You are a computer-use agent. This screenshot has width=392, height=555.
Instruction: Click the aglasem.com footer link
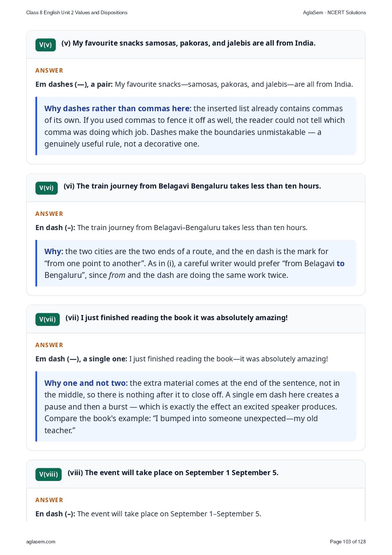41,542
